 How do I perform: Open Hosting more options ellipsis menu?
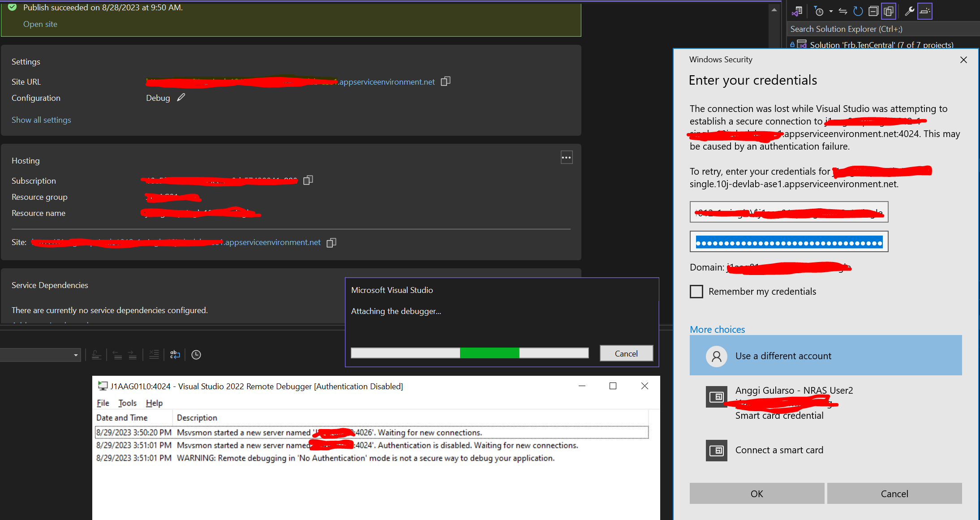(x=567, y=158)
